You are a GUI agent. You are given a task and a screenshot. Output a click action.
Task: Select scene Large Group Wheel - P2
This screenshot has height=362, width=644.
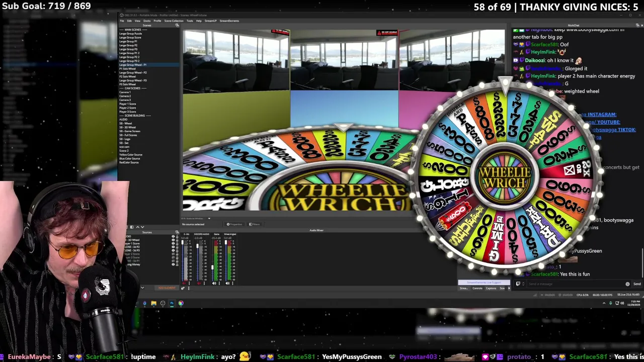(x=133, y=72)
